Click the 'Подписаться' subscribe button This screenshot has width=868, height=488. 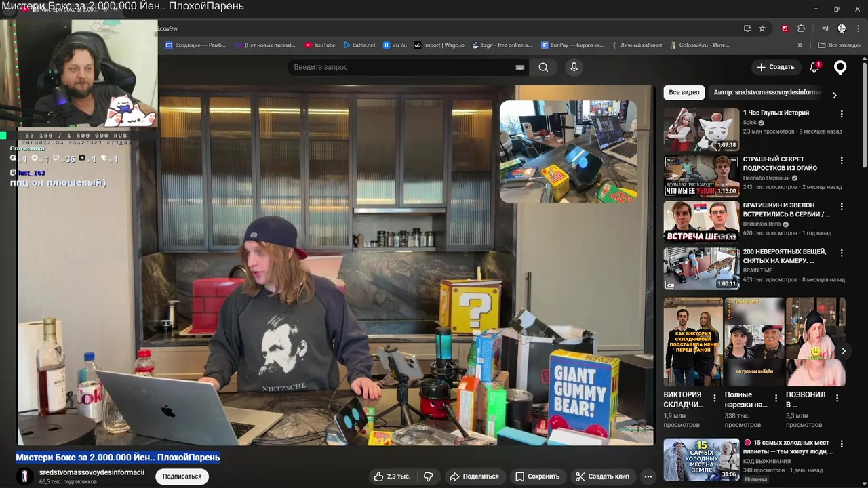tap(182, 476)
